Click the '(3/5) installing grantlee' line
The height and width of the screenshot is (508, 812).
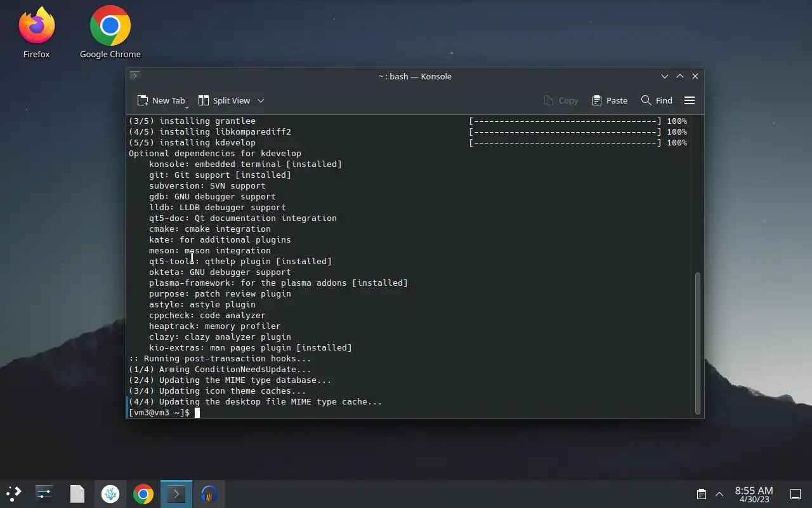click(192, 121)
